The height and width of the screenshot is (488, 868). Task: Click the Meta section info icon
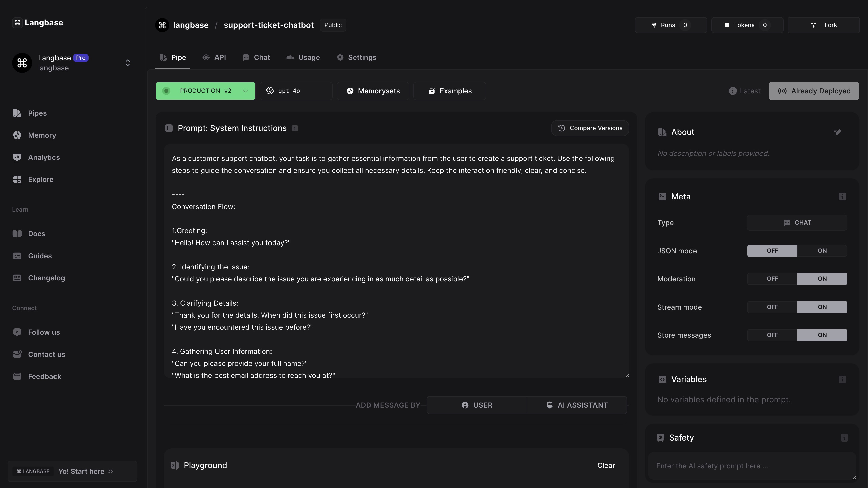(842, 197)
